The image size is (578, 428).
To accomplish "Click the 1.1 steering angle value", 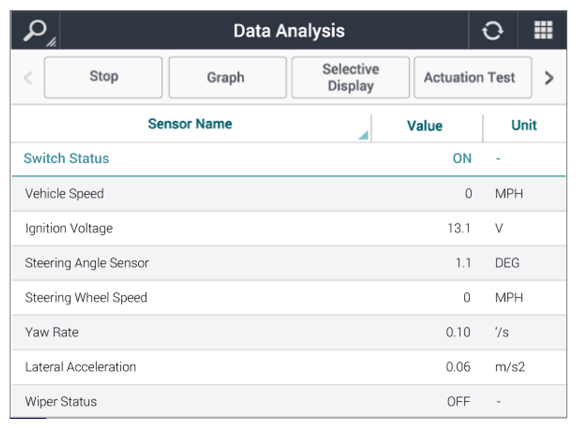I will coord(463,263).
